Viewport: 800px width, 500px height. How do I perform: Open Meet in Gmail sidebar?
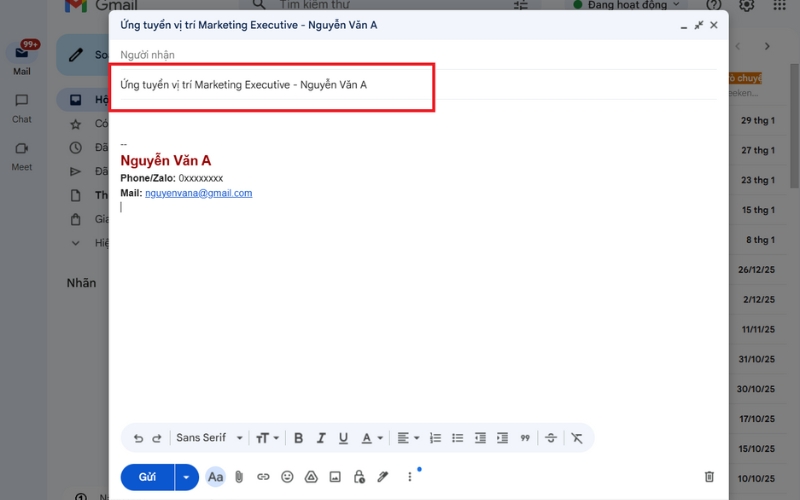[21, 157]
